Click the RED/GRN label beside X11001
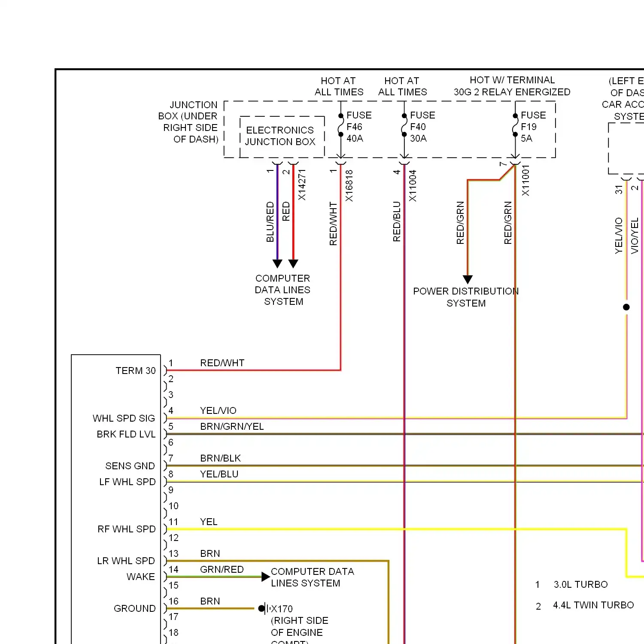 coord(508,223)
